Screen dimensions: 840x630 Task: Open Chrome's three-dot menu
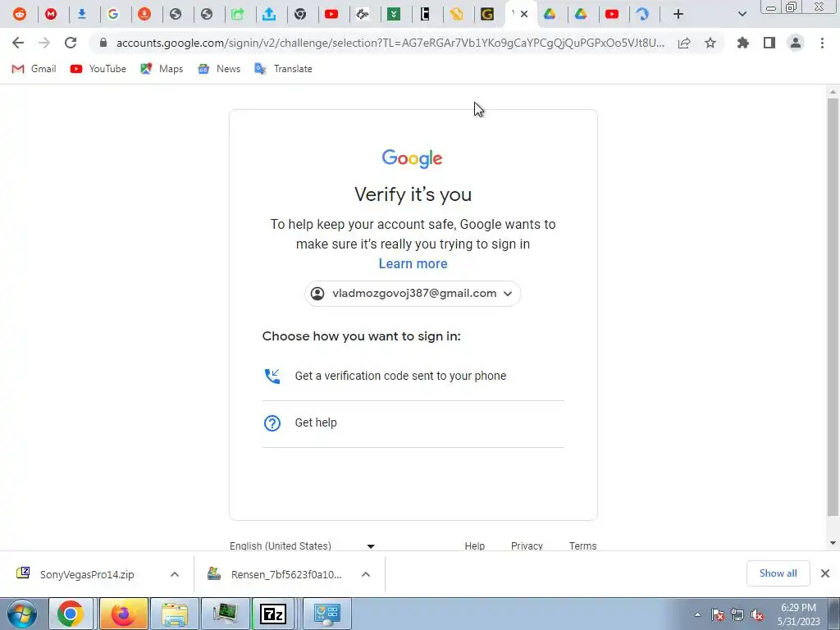pos(822,43)
